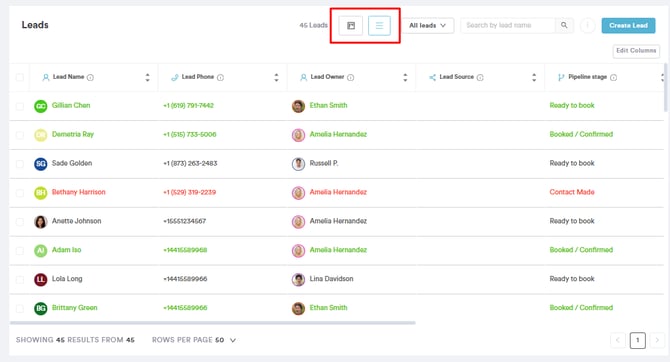Image resolution: width=670 pixels, height=362 pixels.
Task: Click the horizontal table scrollbar
Action: click(x=212, y=323)
